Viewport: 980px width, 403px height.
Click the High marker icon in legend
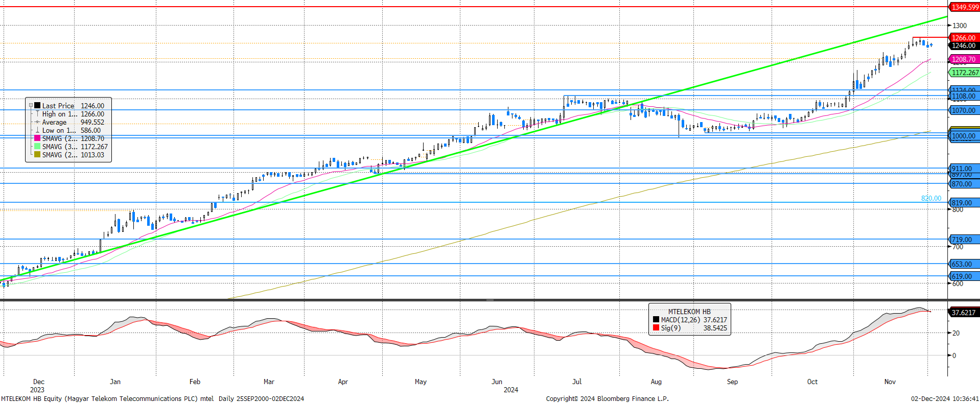coord(37,114)
